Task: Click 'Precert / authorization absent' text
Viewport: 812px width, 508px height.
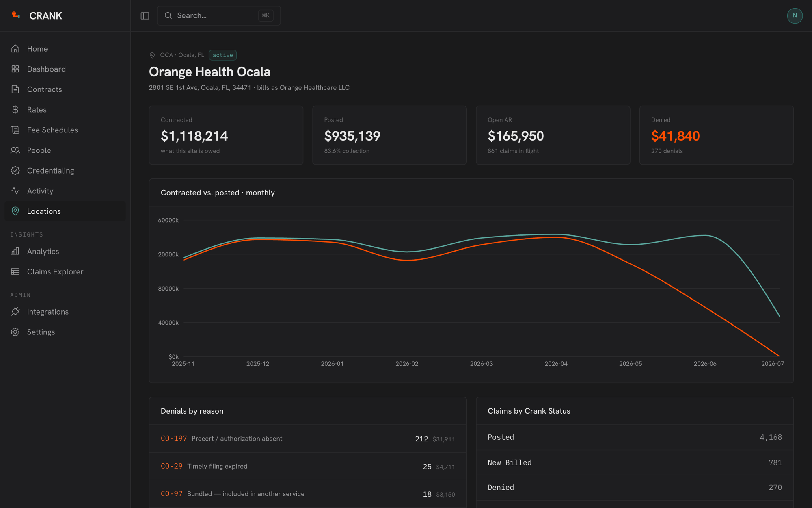Action: (237, 439)
